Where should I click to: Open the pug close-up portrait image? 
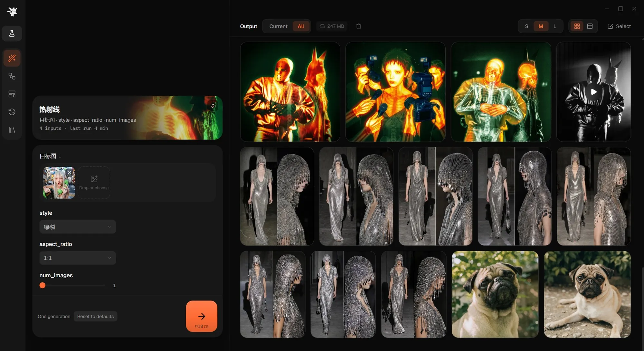495,294
